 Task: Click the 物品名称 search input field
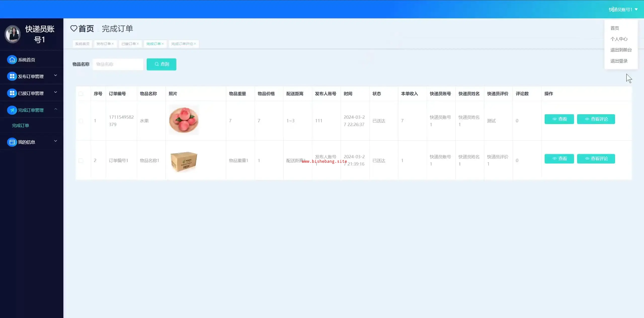118,64
